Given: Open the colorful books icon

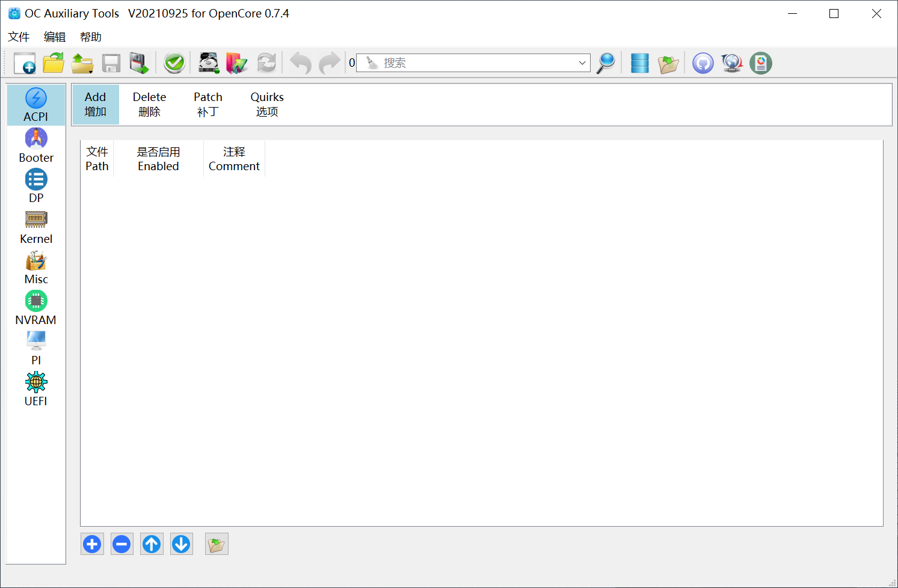Looking at the screenshot, I should pos(237,63).
